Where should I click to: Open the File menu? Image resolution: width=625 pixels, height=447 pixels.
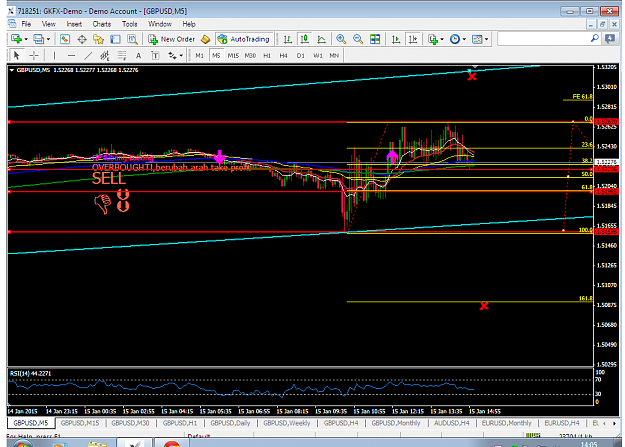pos(26,24)
